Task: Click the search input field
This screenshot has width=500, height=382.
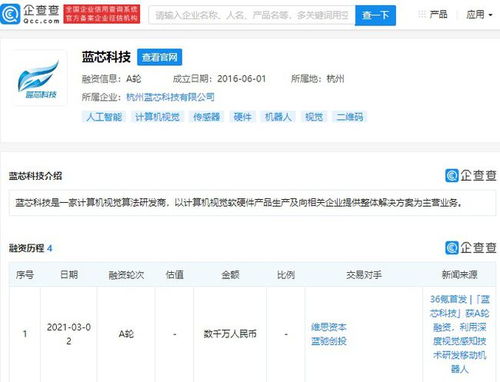Action: 252,15
